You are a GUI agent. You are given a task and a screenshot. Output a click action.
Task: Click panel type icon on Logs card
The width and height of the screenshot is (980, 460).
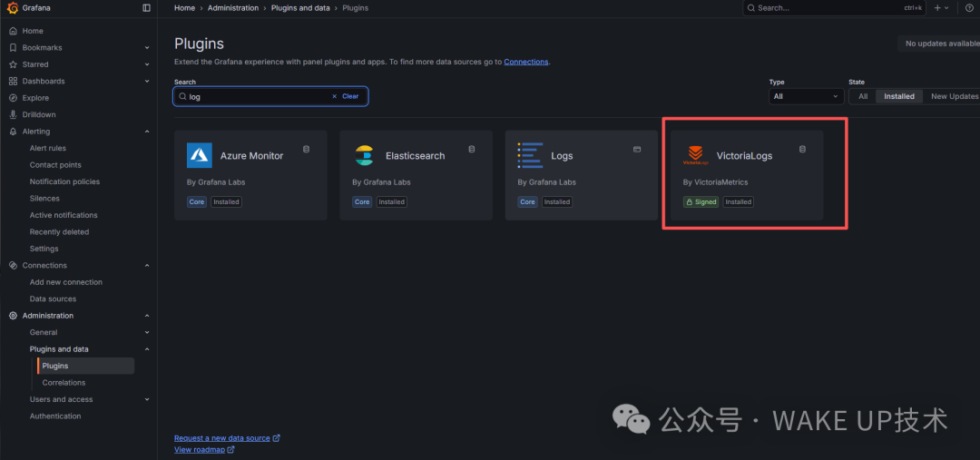click(x=637, y=149)
